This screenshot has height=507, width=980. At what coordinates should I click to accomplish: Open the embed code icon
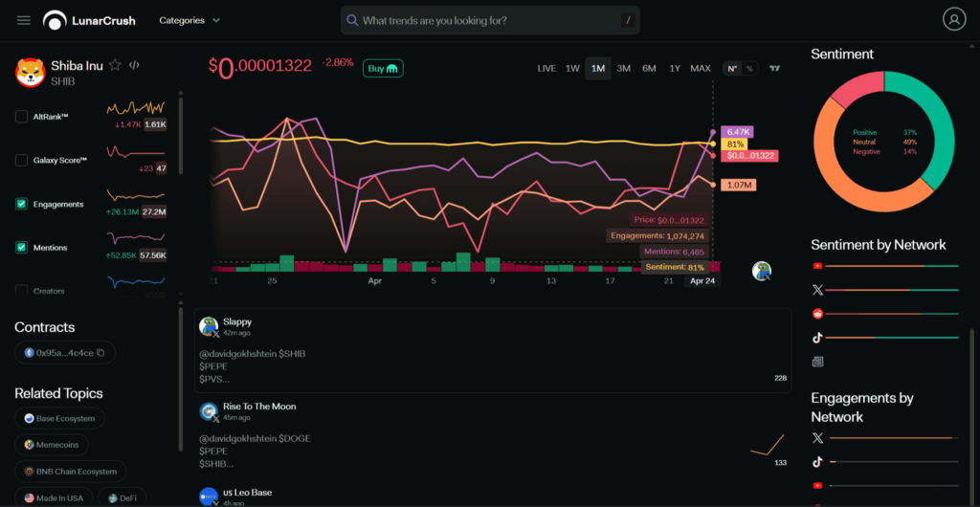point(134,65)
